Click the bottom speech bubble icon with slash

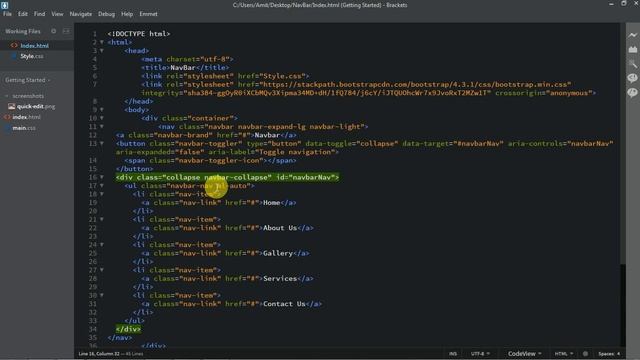point(633,93)
